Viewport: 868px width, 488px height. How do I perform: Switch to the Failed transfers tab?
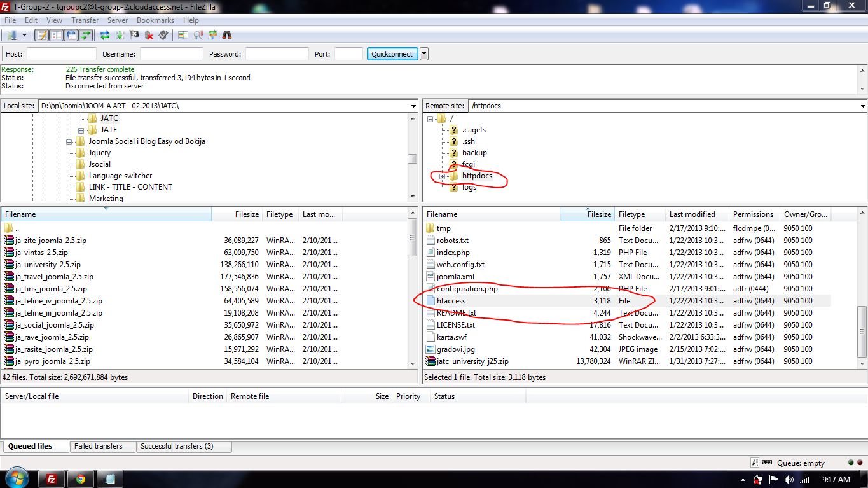click(99, 446)
